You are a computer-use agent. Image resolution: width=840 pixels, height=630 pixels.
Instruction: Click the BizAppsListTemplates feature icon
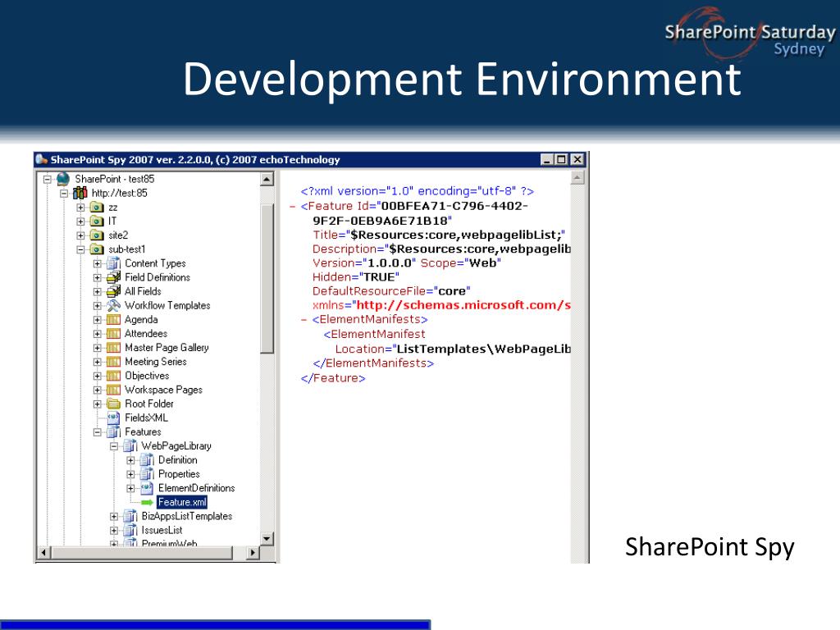[130, 516]
